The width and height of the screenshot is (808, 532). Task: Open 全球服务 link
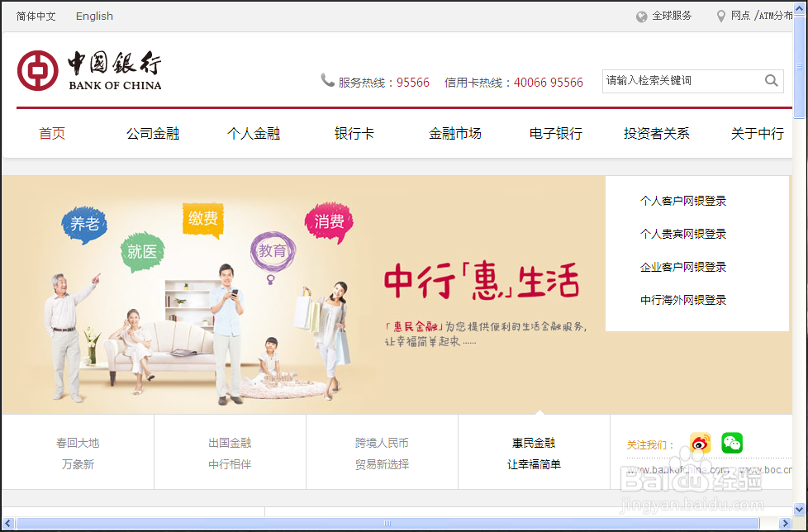[672, 16]
